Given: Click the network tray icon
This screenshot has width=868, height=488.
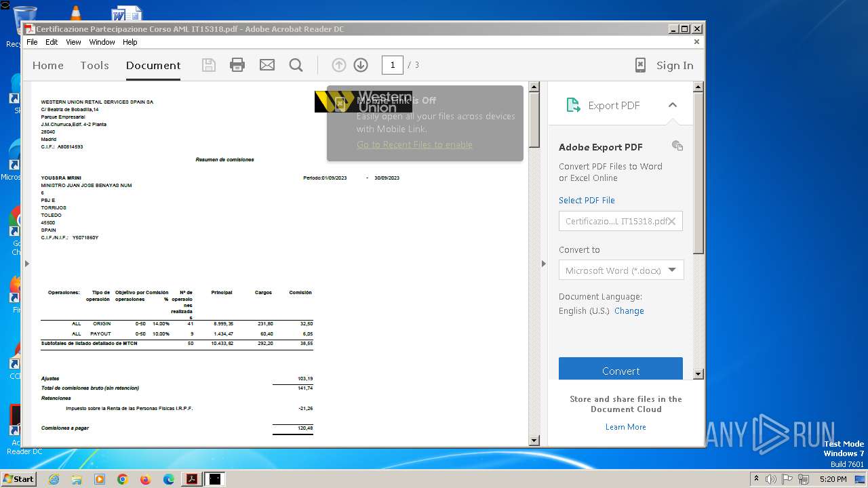Looking at the screenshot, I should [x=804, y=479].
